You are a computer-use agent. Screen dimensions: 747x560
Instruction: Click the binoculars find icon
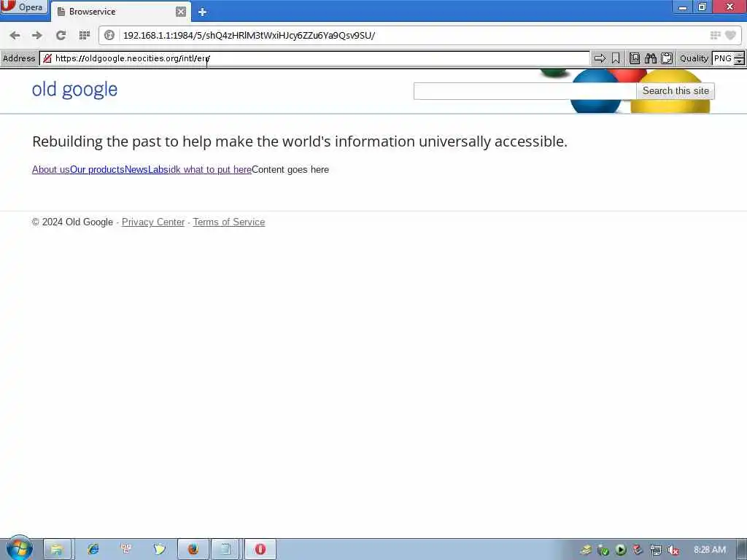coord(651,58)
